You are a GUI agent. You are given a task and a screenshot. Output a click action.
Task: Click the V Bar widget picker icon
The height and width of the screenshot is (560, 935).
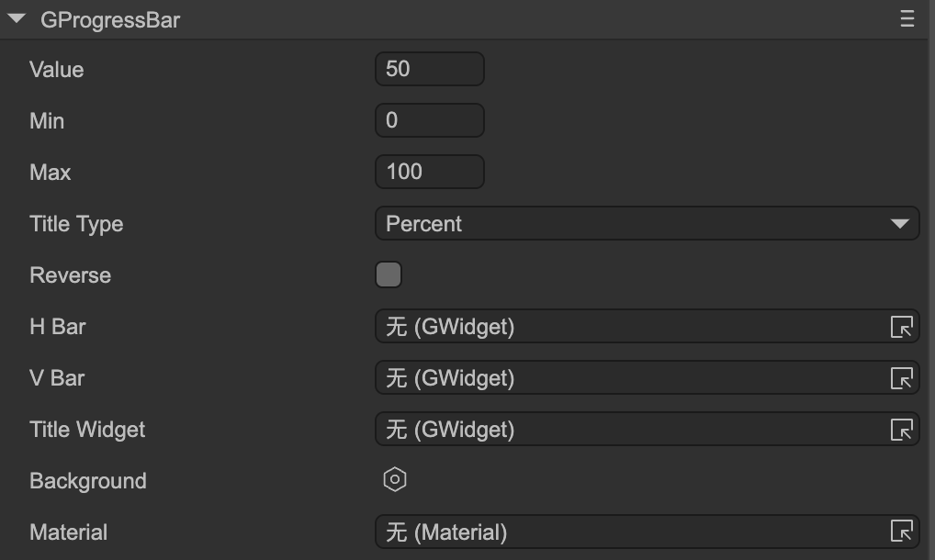pyautogui.click(x=902, y=378)
